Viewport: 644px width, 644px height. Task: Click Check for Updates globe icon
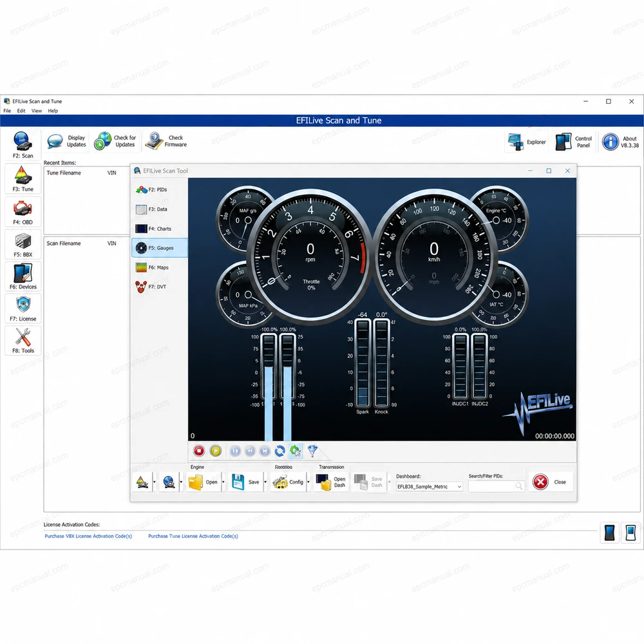pos(102,141)
